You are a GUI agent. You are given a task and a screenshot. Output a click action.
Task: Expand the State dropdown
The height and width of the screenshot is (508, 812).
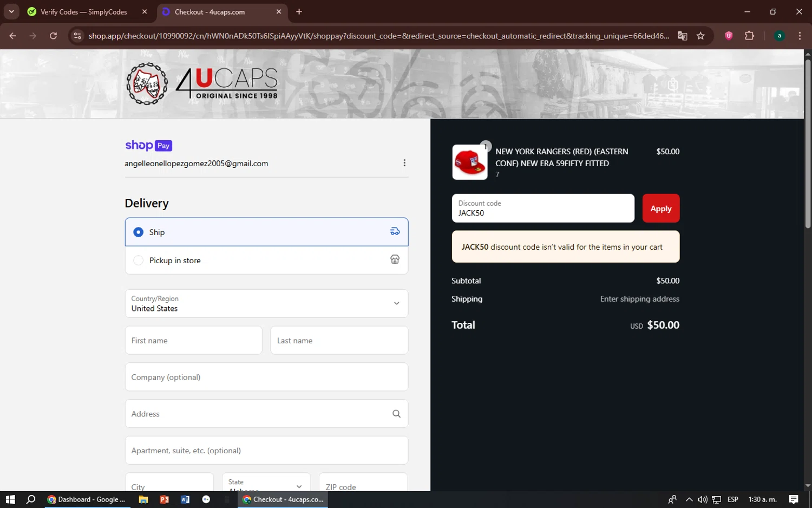266,482
